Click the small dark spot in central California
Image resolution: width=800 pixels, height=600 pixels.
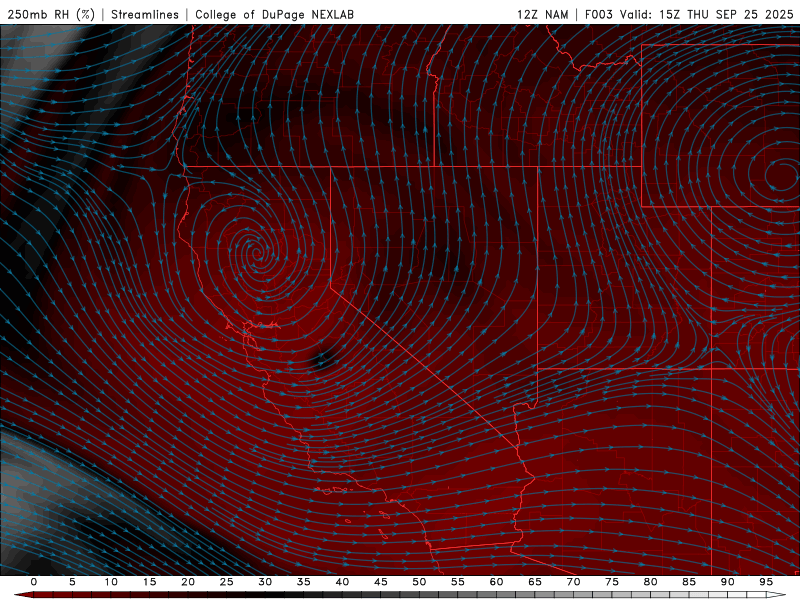(x=322, y=360)
